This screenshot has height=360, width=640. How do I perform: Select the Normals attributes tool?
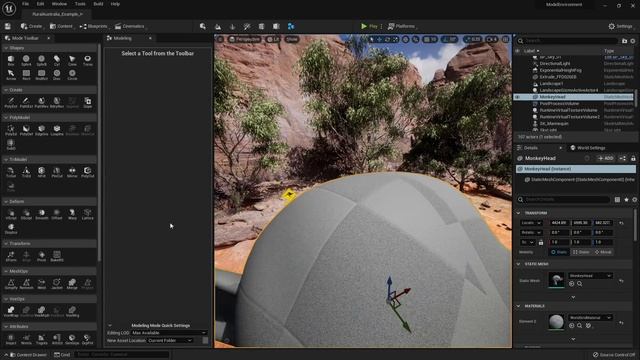tap(26, 340)
